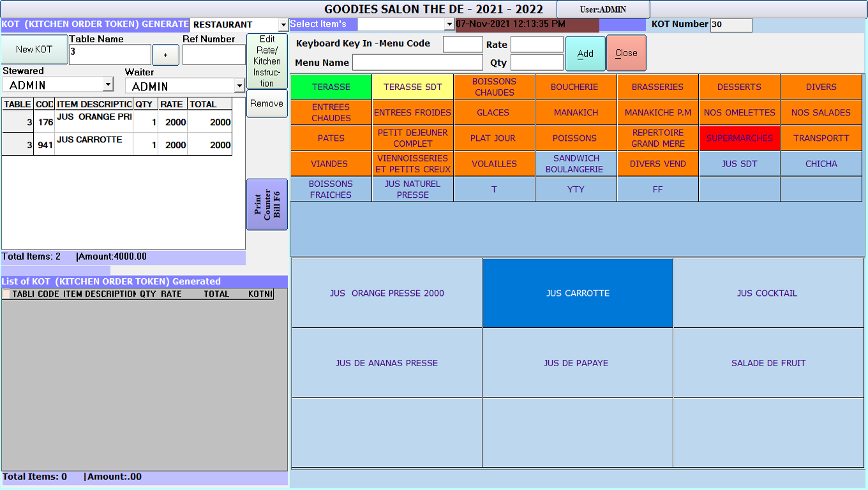Select the DESSERTS category
The width and height of the screenshot is (868, 490).
(x=739, y=87)
